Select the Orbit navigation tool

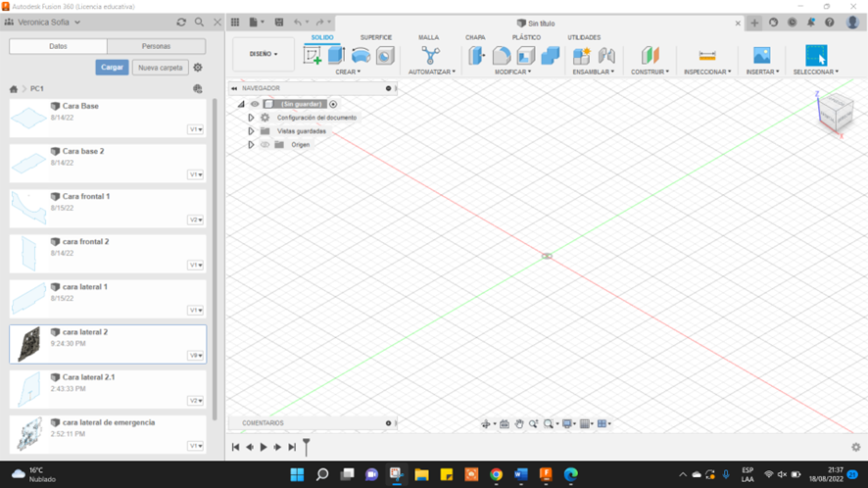[486, 423]
